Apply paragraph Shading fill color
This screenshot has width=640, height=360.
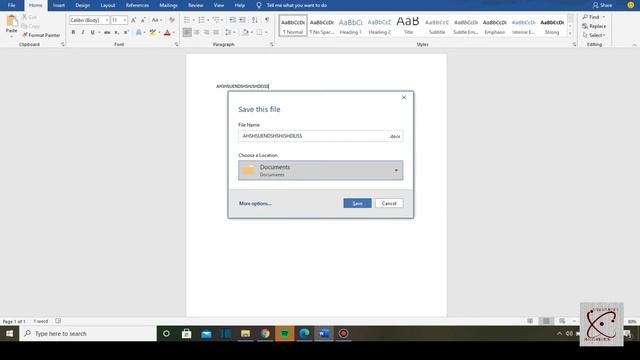(245, 32)
